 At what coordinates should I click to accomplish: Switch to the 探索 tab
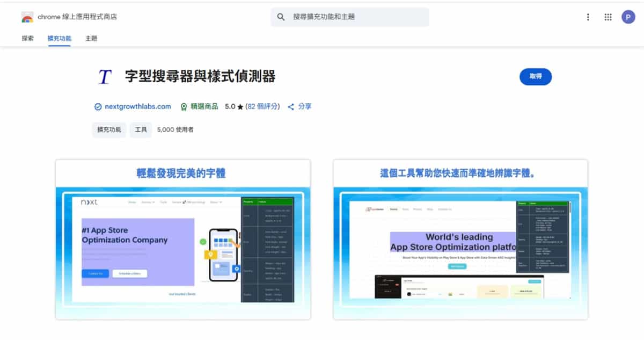coord(28,39)
